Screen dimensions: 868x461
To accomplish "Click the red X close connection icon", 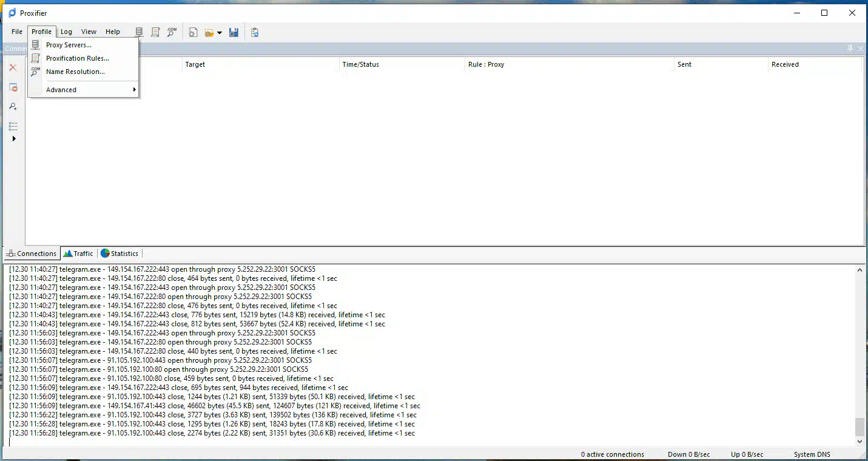I will pyautogui.click(x=13, y=67).
